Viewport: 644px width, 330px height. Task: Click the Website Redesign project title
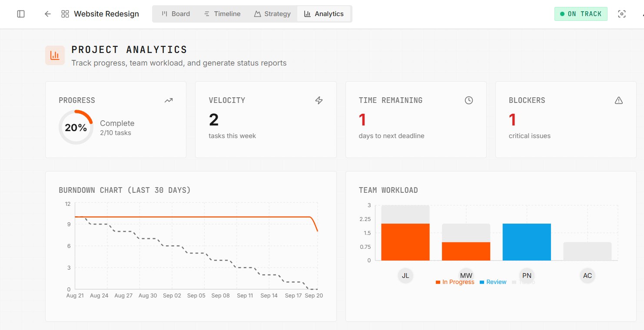click(x=106, y=14)
